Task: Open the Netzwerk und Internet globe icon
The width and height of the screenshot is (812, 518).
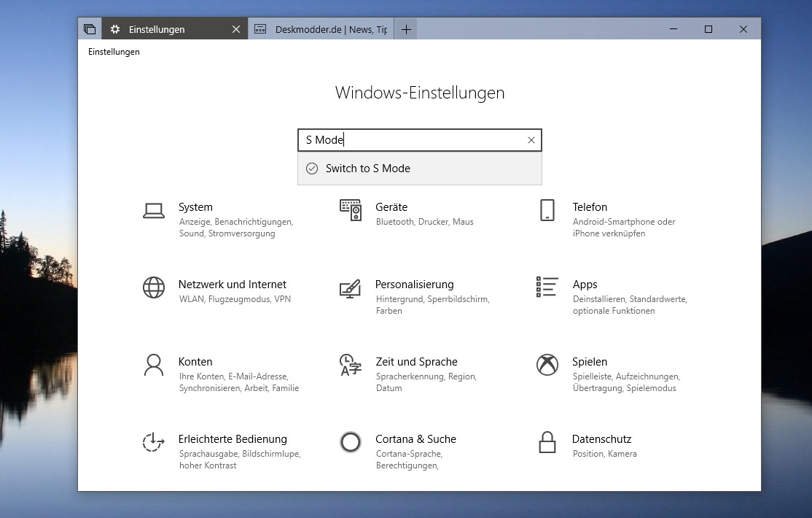Action: tap(154, 287)
